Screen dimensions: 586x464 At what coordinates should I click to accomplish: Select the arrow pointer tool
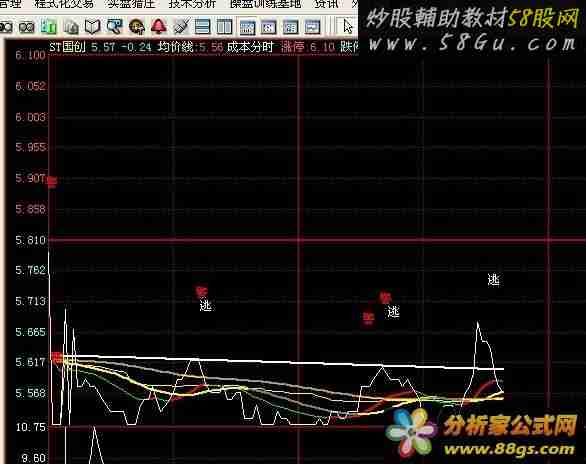(348, 27)
